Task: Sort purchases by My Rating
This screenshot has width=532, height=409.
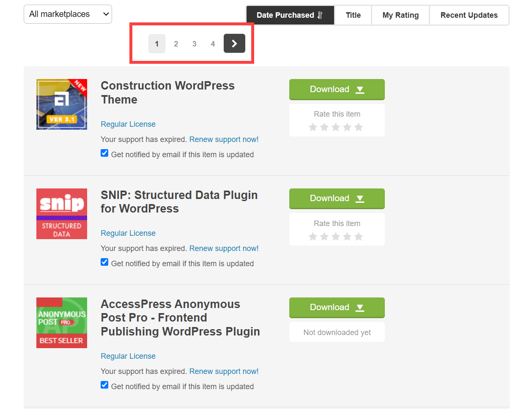Action: [400, 15]
